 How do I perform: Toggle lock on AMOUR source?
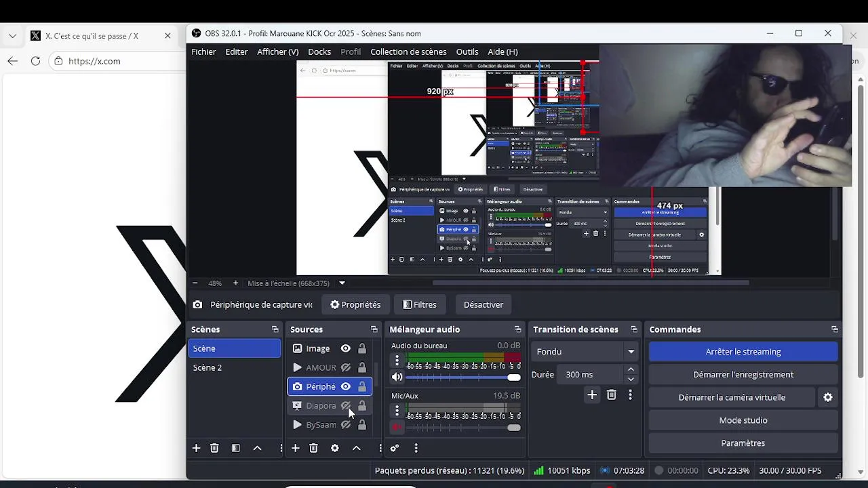click(362, 367)
